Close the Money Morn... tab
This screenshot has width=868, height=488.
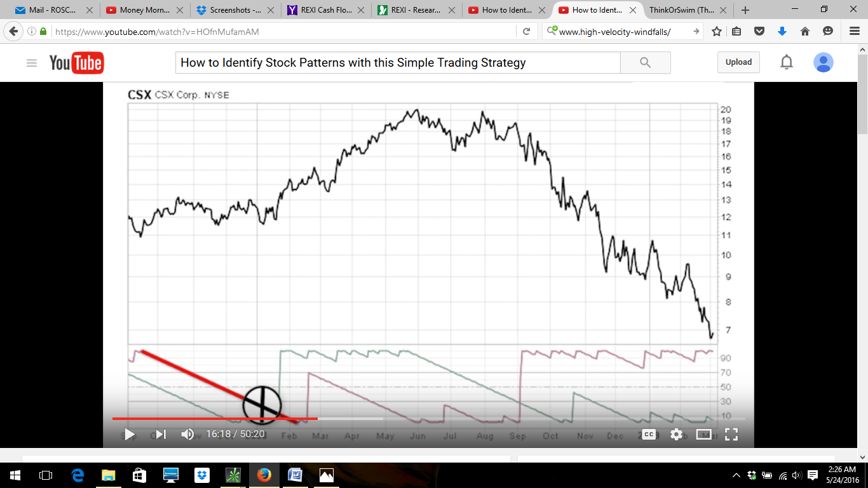click(180, 10)
